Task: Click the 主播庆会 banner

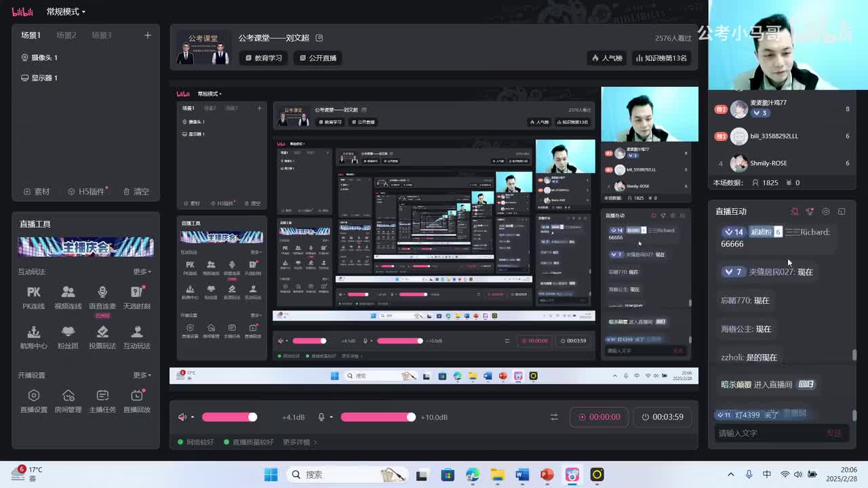Action: (85, 247)
